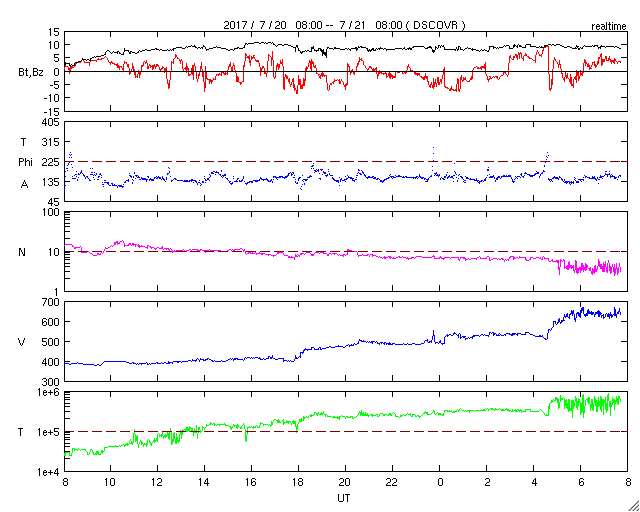Click the '1e+5' temperature tick label
Image resolution: width=640 pixels, height=512 pixels.
pyautogui.click(x=48, y=432)
